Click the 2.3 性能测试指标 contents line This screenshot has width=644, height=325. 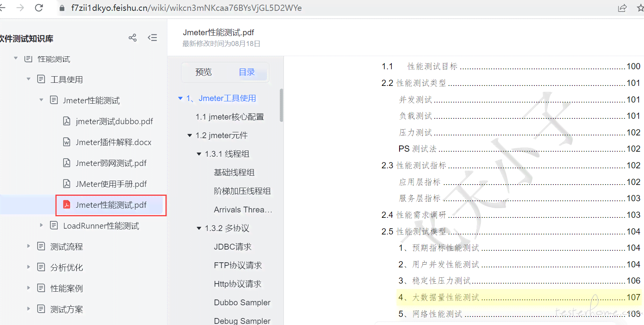[511, 166]
